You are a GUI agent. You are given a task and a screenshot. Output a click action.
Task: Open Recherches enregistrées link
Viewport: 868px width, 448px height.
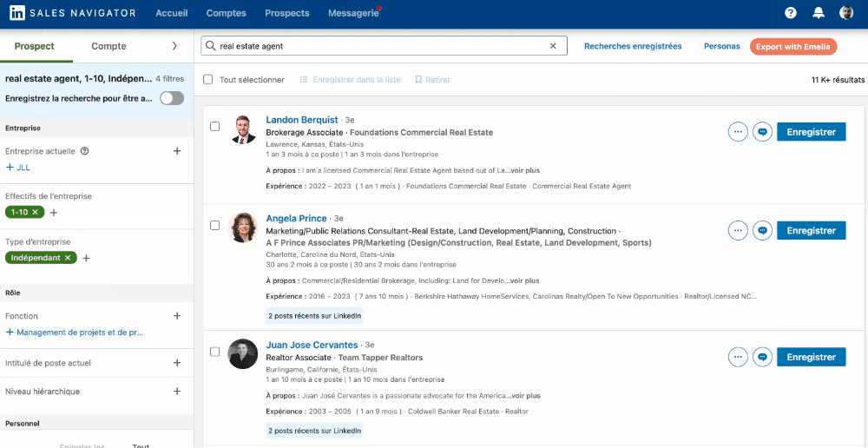click(x=633, y=46)
